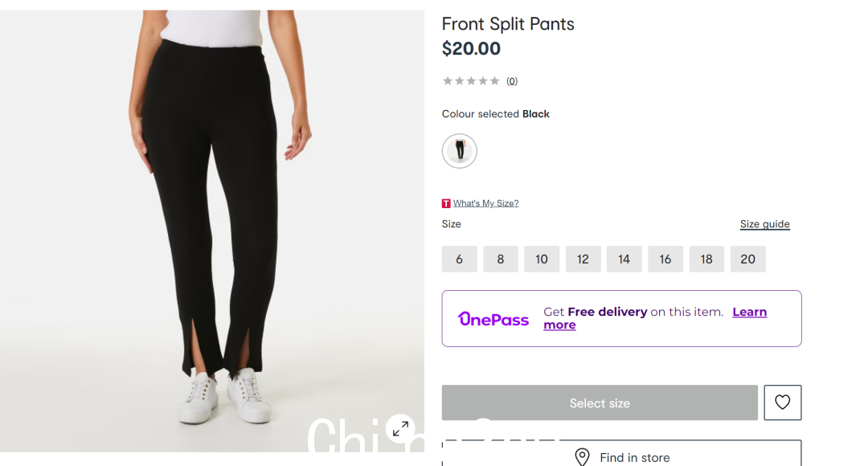Select size 14
The height and width of the screenshot is (466, 868).
[x=624, y=259]
